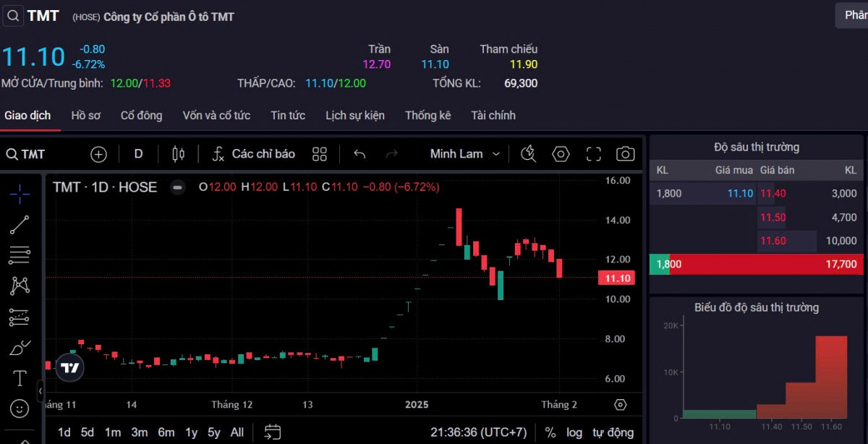
Task: Open the Cổ đông tab
Action: 141,116
